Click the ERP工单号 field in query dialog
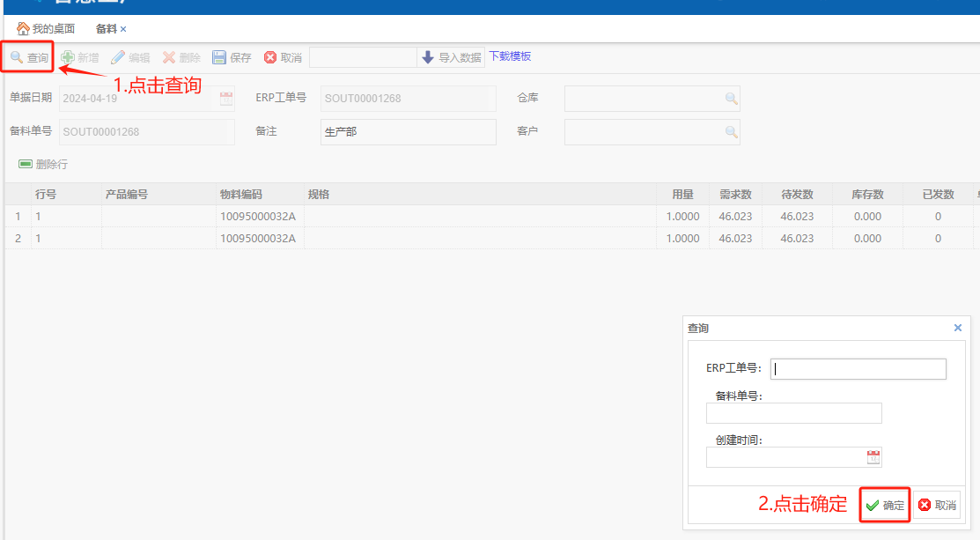 (x=858, y=369)
